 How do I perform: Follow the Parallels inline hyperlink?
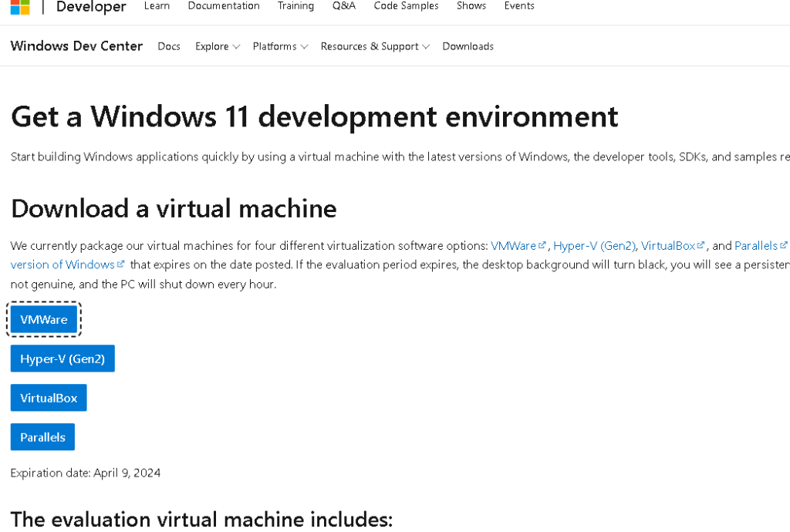point(761,246)
